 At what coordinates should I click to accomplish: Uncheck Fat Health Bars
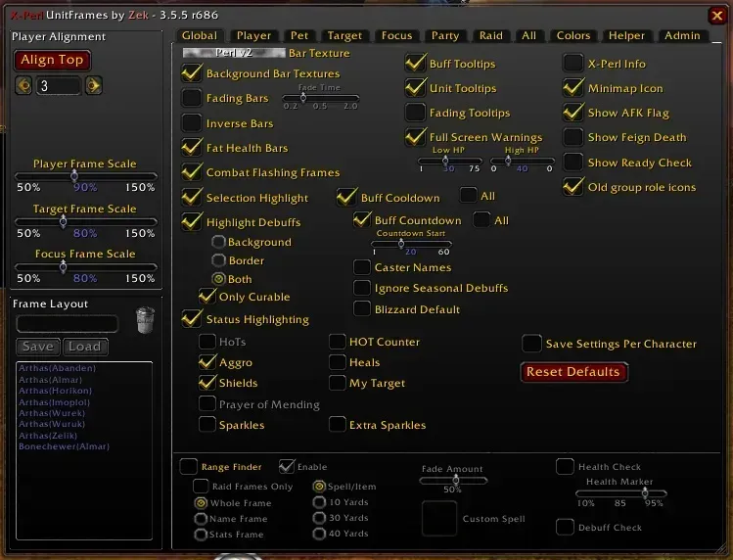coord(192,148)
